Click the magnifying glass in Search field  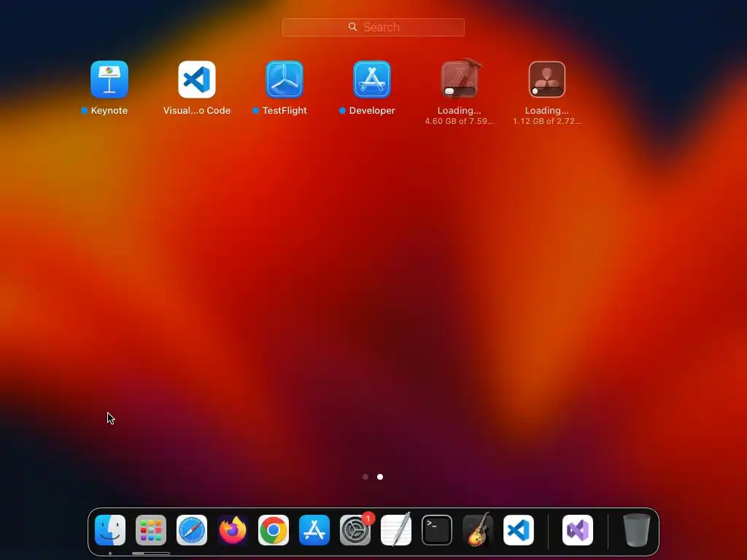(x=352, y=27)
